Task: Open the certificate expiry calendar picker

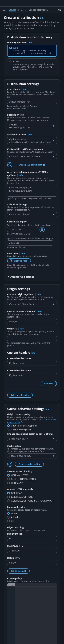Action: click(42, 229)
